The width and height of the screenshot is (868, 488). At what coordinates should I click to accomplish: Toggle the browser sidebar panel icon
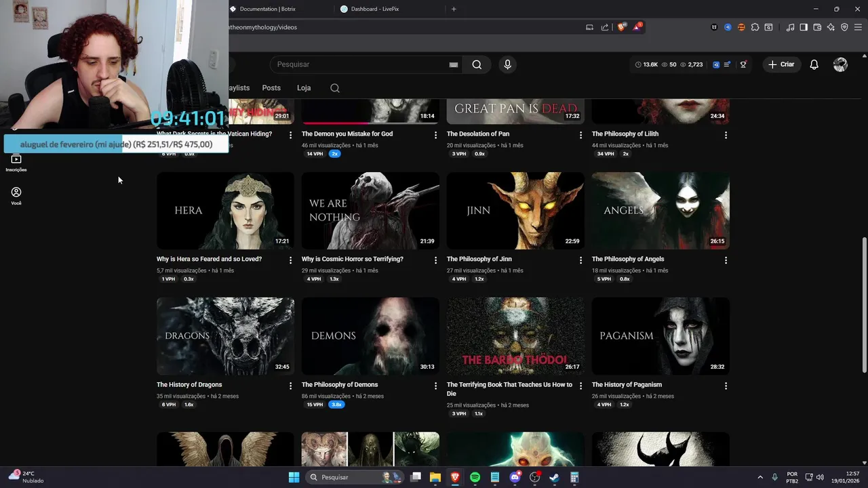804,27
